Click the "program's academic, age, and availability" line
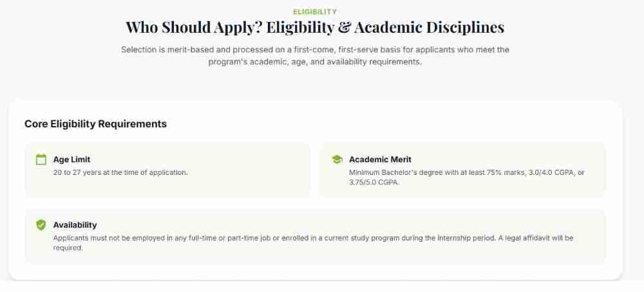Viewport: 644px width, 292px height. click(x=315, y=62)
